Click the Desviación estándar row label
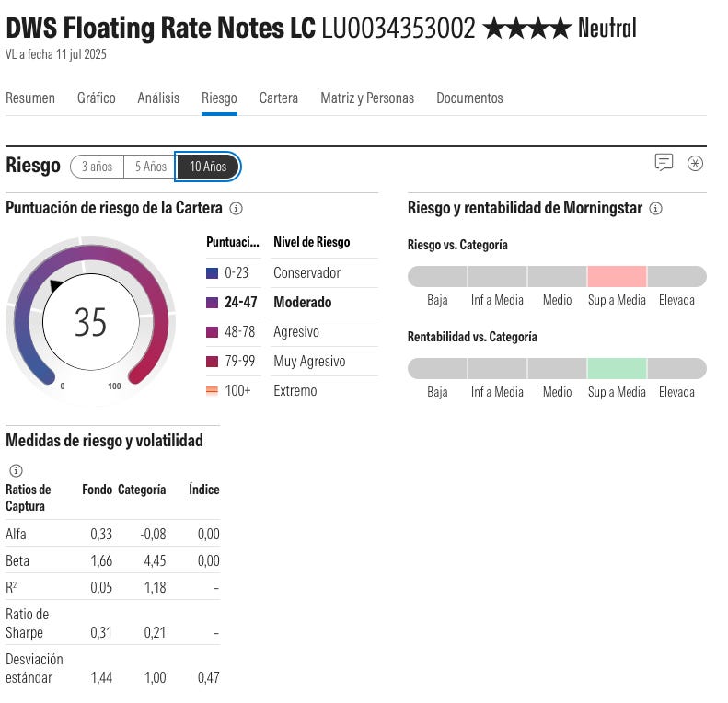The height and width of the screenshot is (703, 728). [x=34, y=668]
